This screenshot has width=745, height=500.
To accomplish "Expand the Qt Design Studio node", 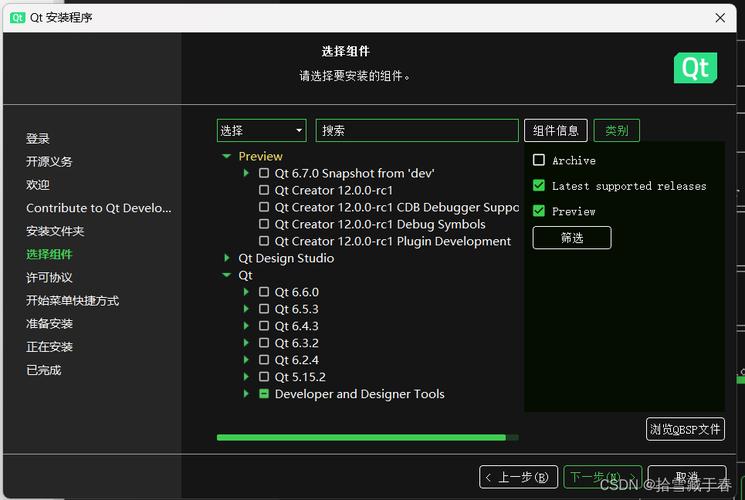I will [227, 258].
